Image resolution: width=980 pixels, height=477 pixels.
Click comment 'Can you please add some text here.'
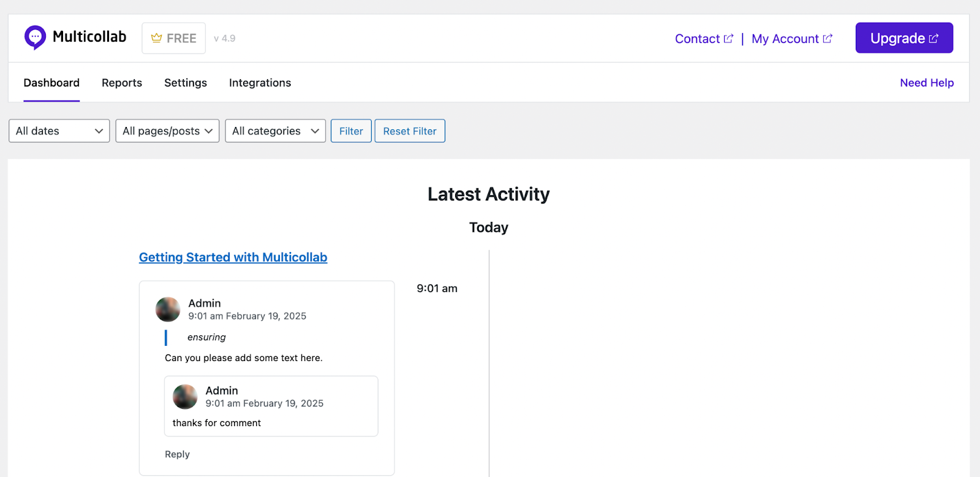(244, 358)
